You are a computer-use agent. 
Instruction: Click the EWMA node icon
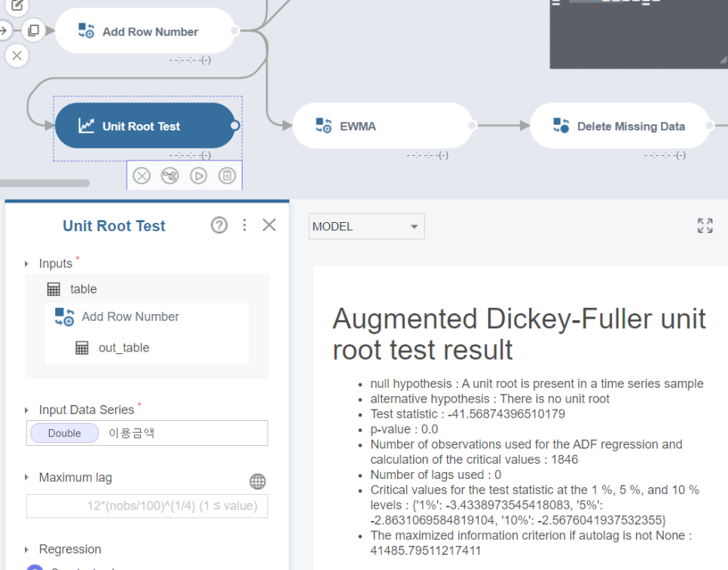point(323,126)
